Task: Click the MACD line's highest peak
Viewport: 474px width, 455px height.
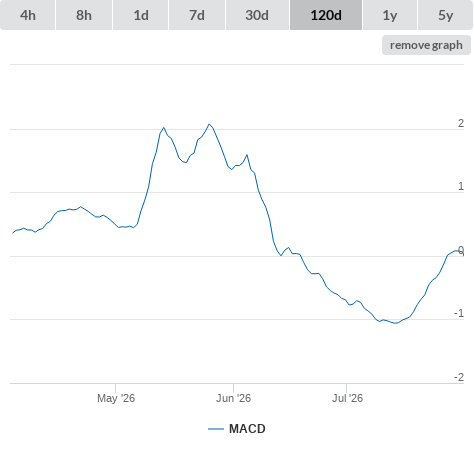Action: [x=209, y=124]
